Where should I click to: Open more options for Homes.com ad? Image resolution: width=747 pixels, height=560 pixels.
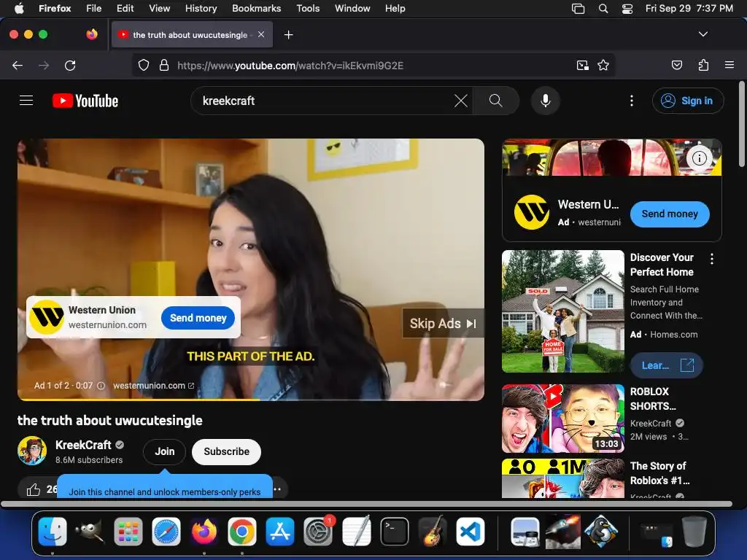(712, 259)
